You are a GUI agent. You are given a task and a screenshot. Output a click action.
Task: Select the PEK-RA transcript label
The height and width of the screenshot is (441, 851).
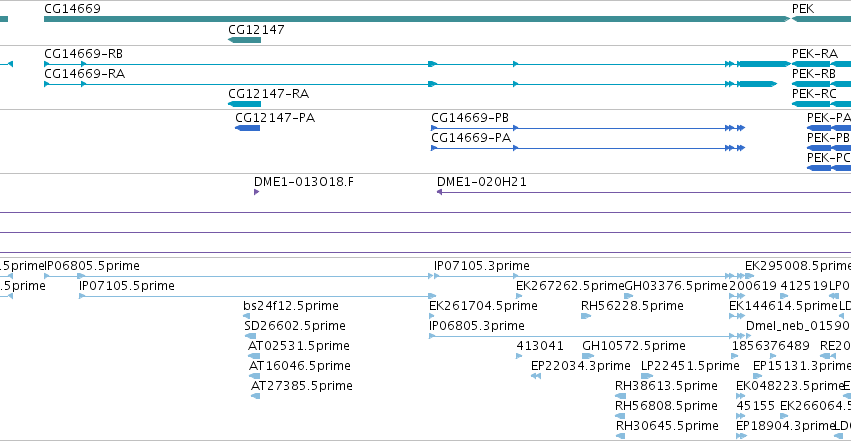(x=815, y=54)
